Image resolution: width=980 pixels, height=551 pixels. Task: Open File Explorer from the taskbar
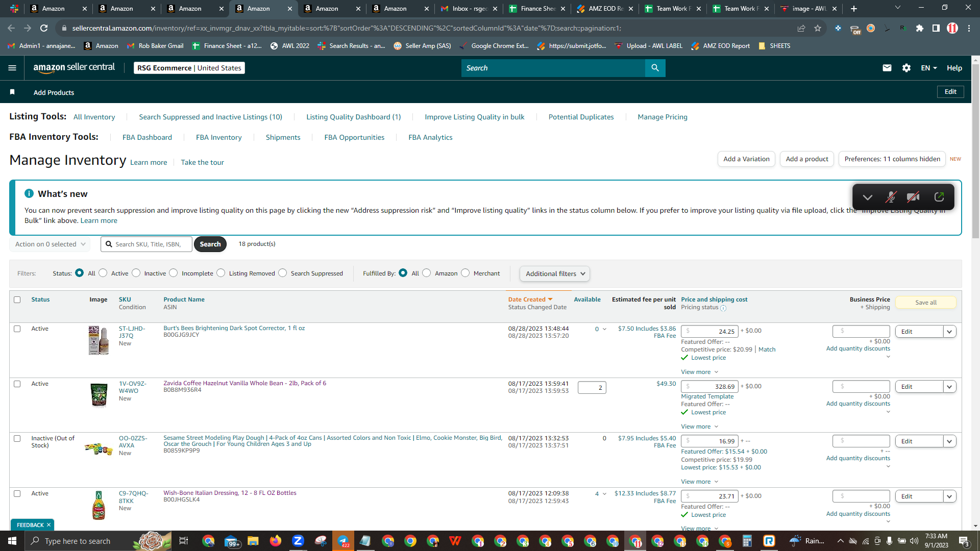pos(253,541)
